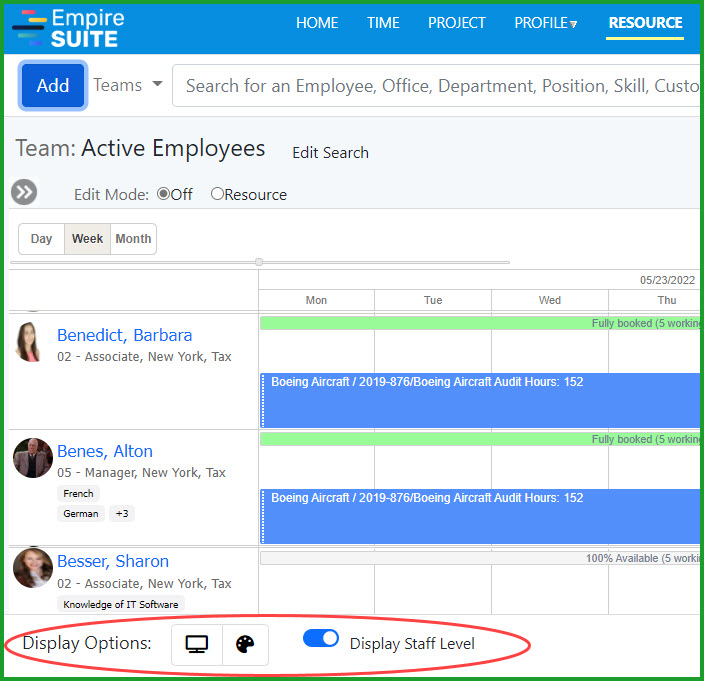The width and height of the screenshot is (704, 681).
Task: Switch to Month view
Action: pyautogui.click(x=133, y=239)
